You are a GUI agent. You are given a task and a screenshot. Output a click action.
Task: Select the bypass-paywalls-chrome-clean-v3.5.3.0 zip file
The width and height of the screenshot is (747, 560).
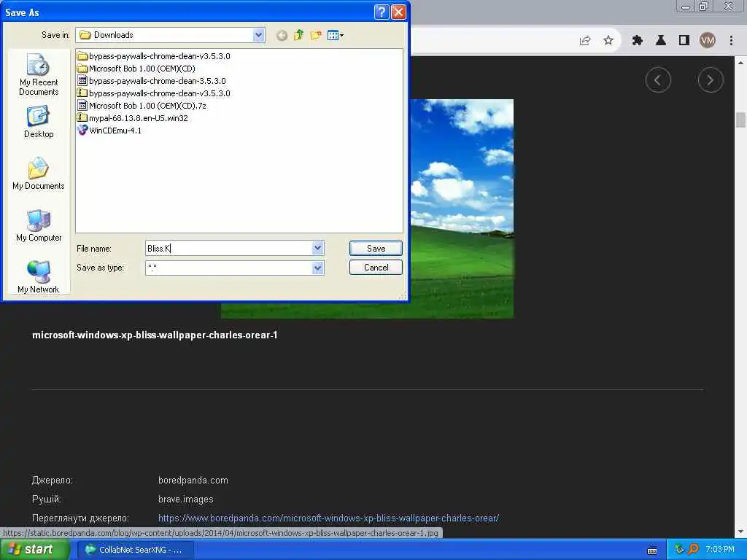tap(153, 93)
